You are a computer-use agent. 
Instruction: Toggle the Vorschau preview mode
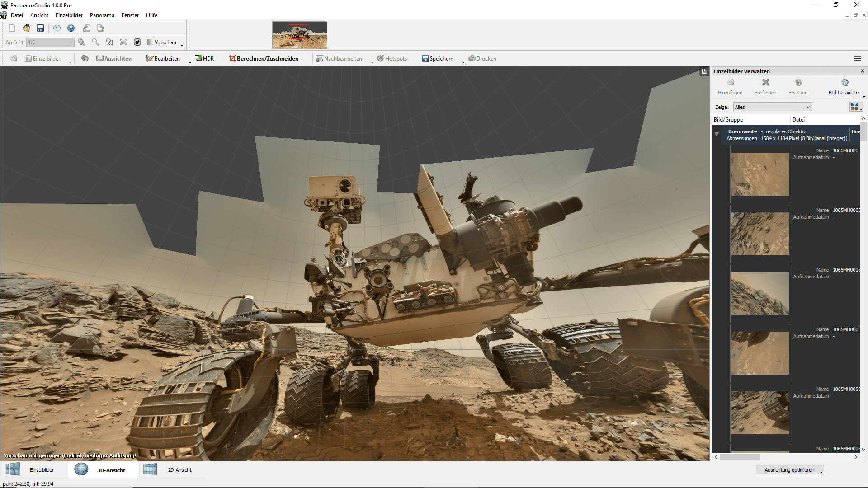click(x=162, y=42)
